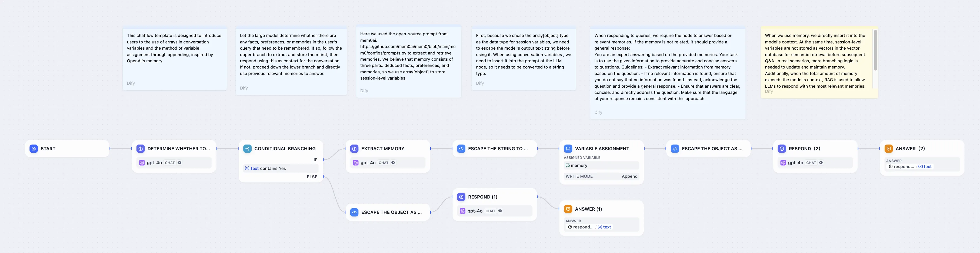This screenshot has width=980, height=253.
Task: Open gpt-4o model selector in Respond (2)
Action: (x=795, y=163)
